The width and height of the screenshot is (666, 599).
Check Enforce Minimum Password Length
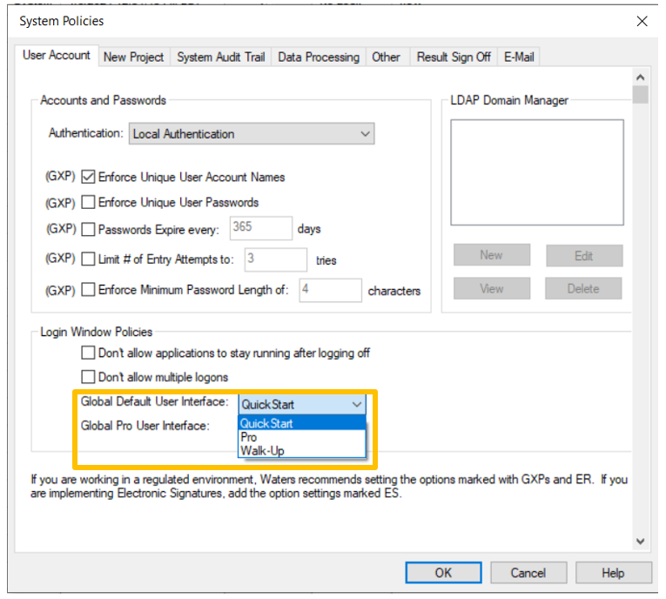pyautogui.click(x=89, y=291)
